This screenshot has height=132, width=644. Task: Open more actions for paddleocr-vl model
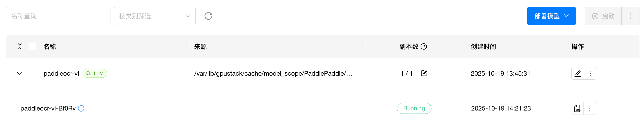(x=590, y=73)
